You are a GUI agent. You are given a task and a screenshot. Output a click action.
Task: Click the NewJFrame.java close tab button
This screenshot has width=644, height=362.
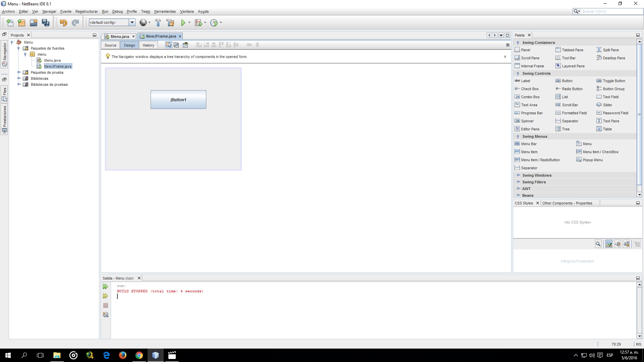tap(180, 36)
